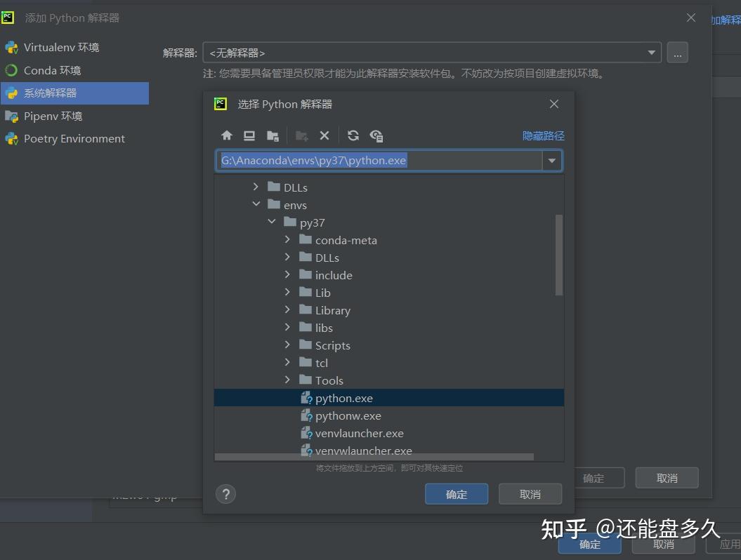The image size is (741, 560).
Task: Open the 解释器 interpreter combo box
Action: [x=433, y=53]
